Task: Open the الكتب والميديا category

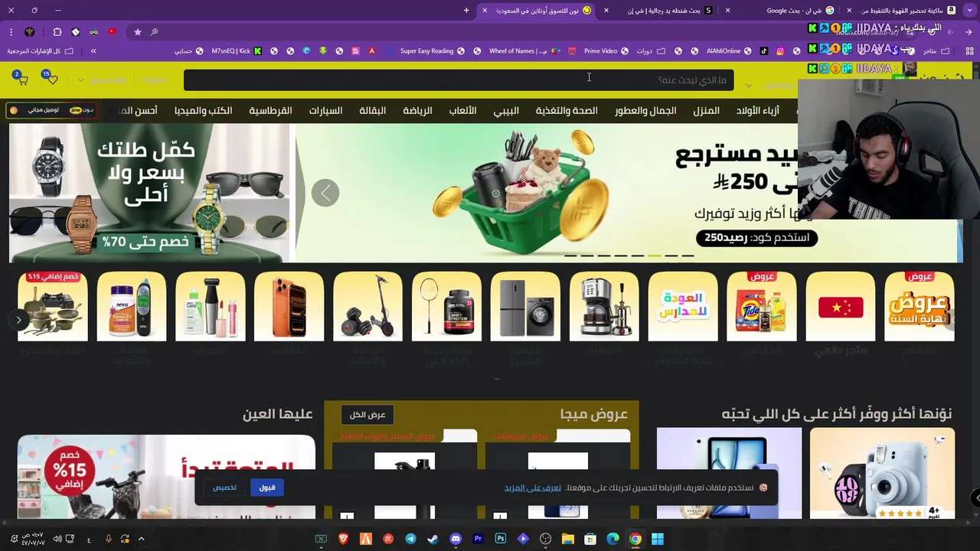Action: click(203, 110)
